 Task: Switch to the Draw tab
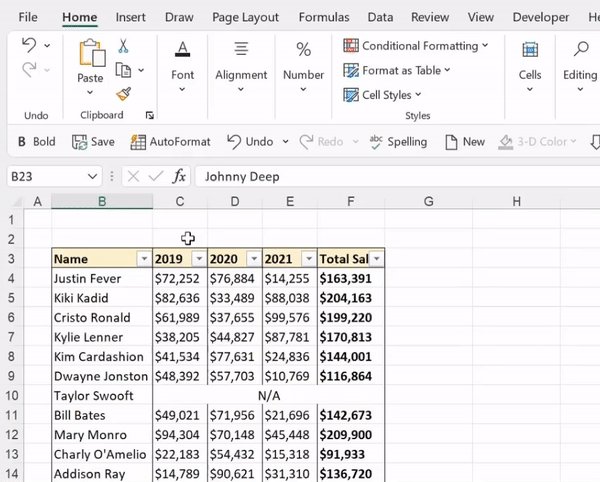pyautogui.click(x=179, y=17)
